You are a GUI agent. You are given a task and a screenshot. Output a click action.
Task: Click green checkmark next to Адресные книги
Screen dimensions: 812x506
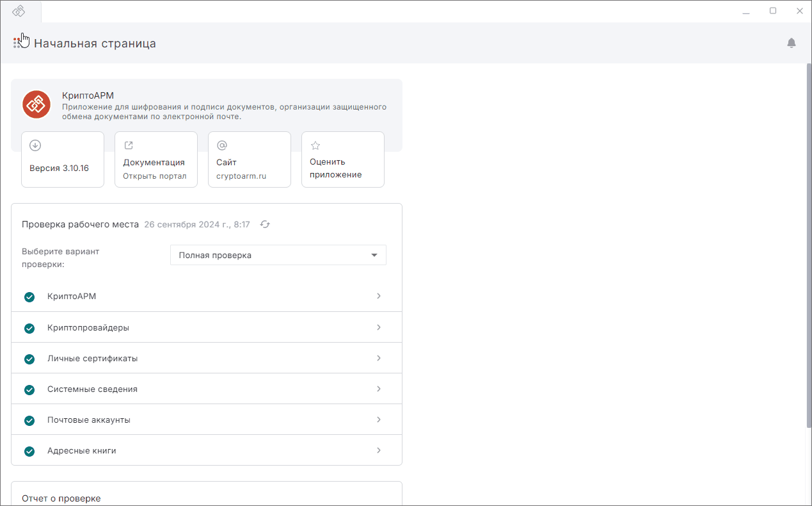[29, 451]
